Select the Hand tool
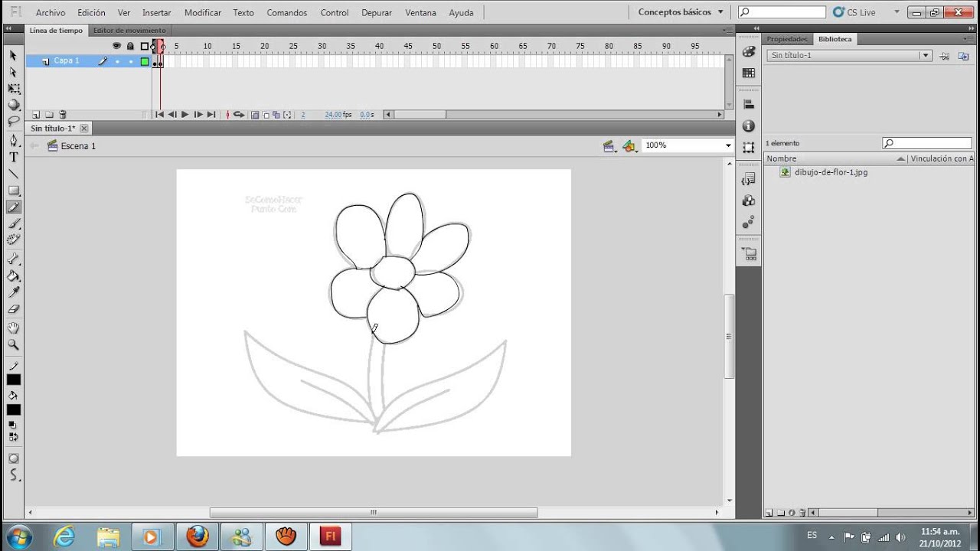The width and height of the screenshot is (980, 551). click(x=13, y=328)
